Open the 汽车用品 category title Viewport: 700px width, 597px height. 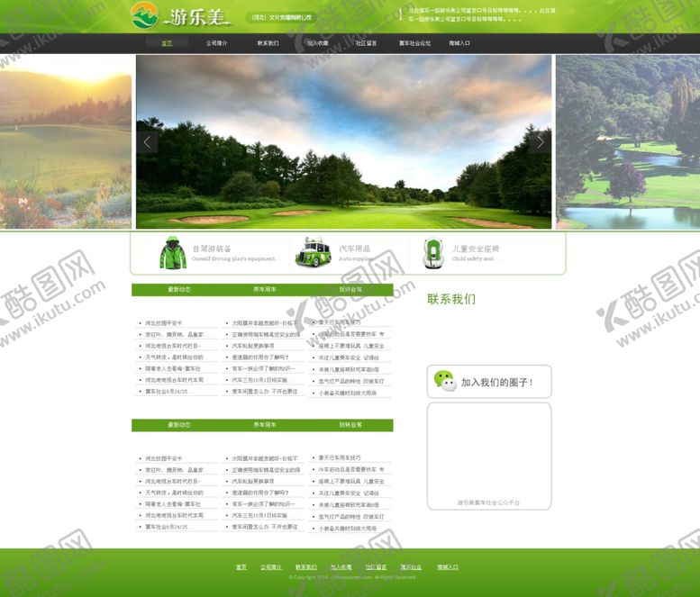coord(354,249)
